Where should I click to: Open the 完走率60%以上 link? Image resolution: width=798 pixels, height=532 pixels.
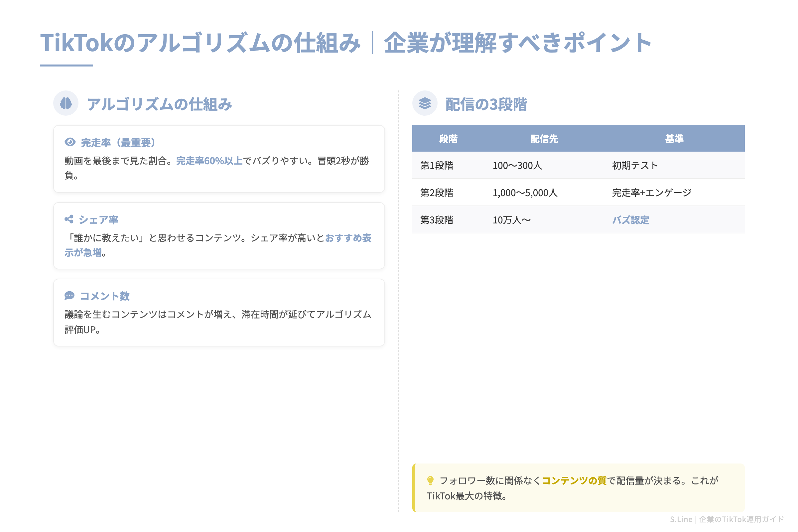click(x=209, y=161)
